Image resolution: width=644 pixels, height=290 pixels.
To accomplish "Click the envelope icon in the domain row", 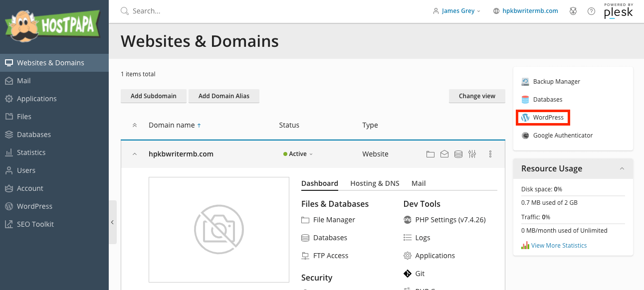I will pos(444,154).
